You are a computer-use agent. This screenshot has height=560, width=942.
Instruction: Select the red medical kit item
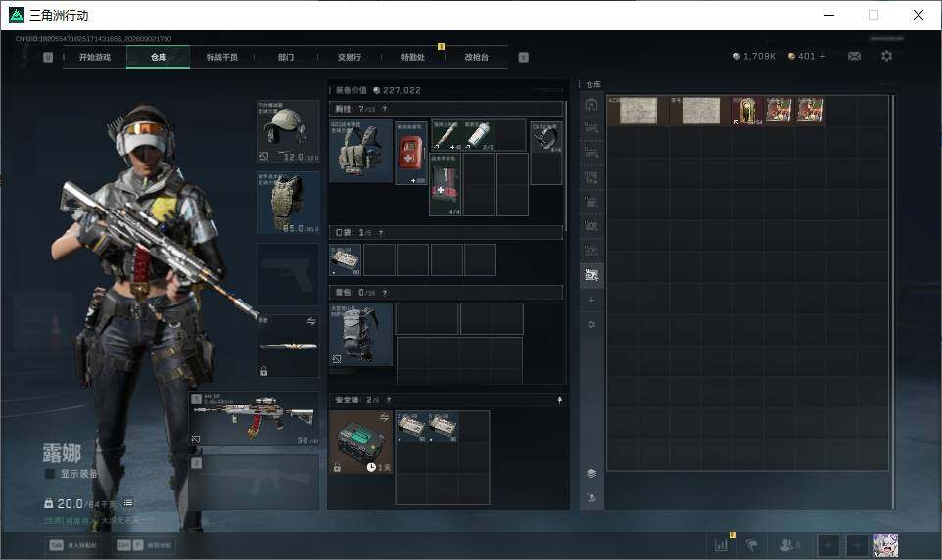click(411, 153)
